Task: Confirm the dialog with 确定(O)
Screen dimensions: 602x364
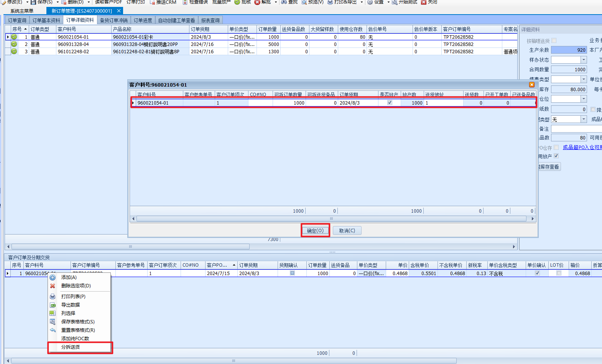Action: coord(315,231)
